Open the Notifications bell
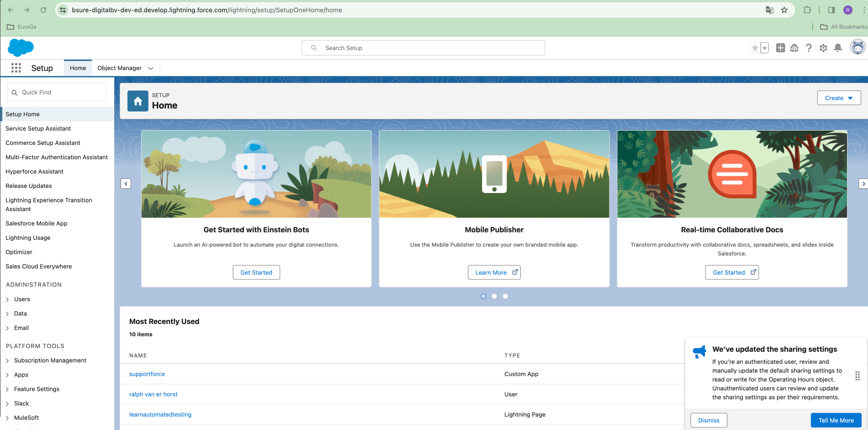868x430 pixels. 838,48
